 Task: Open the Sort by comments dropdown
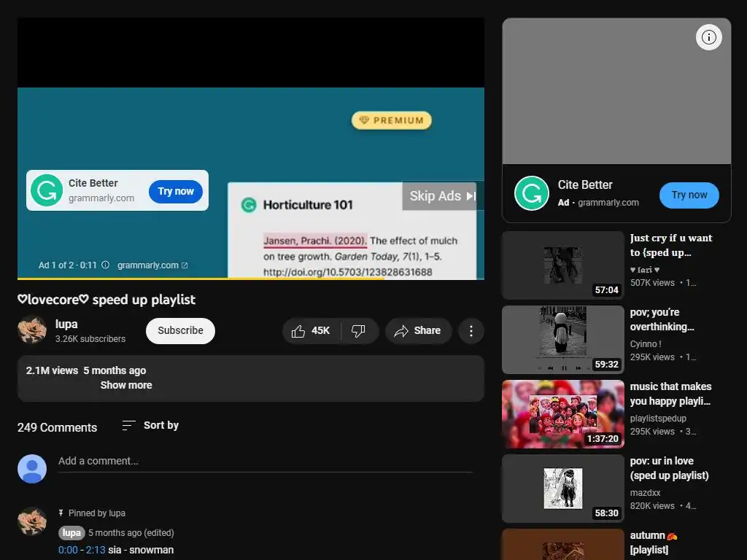point(150,425)
